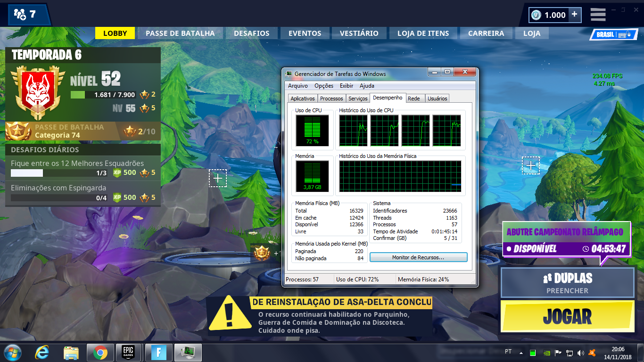Open the friends list icon showing 7
Viewport: 644px width, 362px height.
tap(27, 14)
